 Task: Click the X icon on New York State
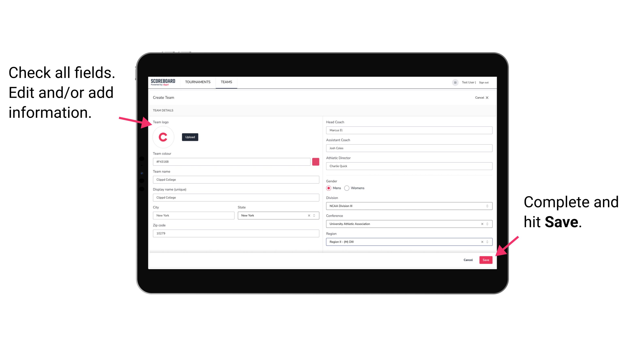point(309,215)
